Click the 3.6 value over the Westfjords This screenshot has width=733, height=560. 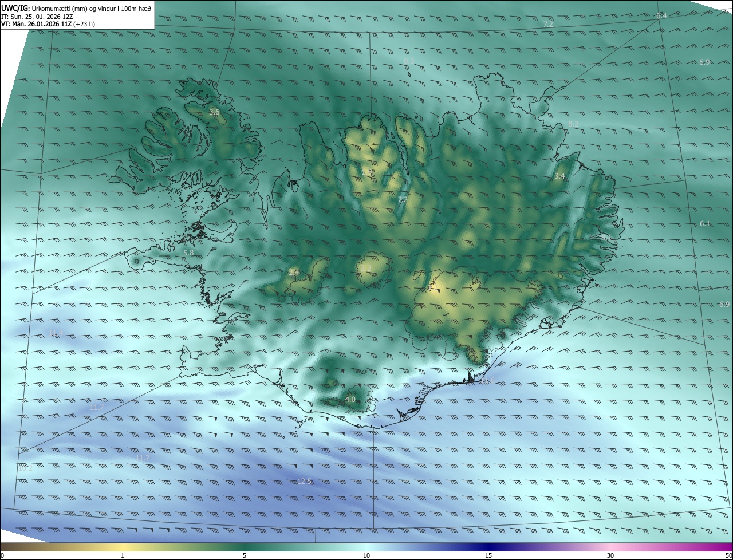(x=214, y=112)
